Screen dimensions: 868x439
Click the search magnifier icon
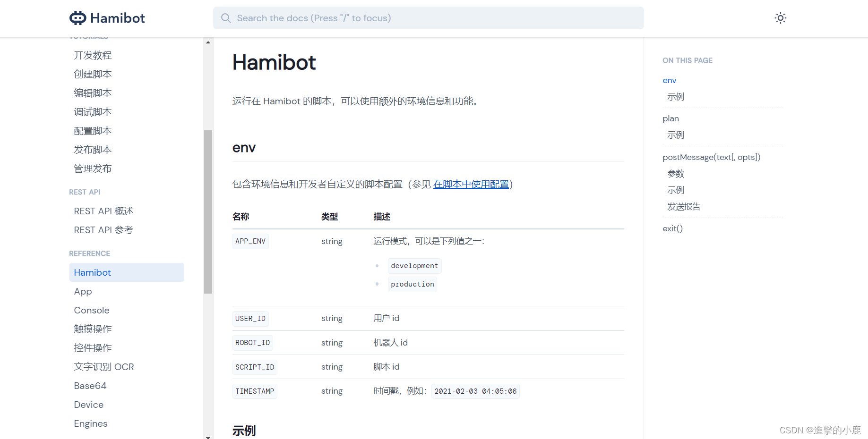coord(226,18)
